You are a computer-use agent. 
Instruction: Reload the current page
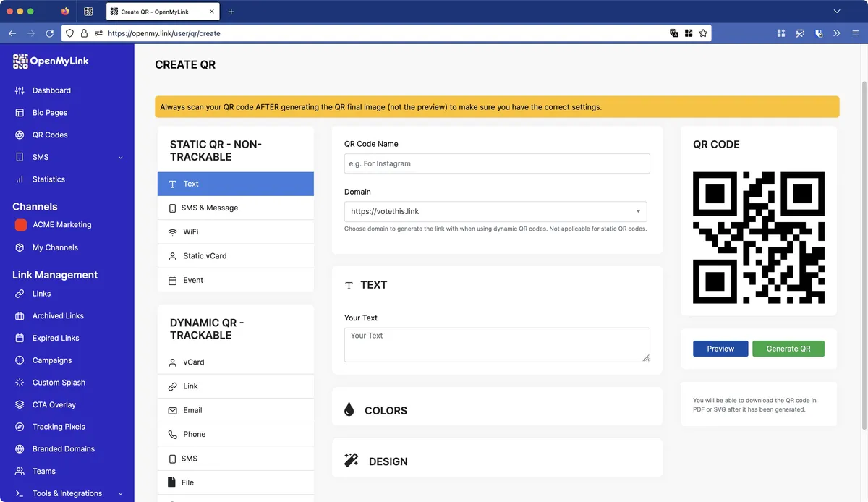pos(50,33)
